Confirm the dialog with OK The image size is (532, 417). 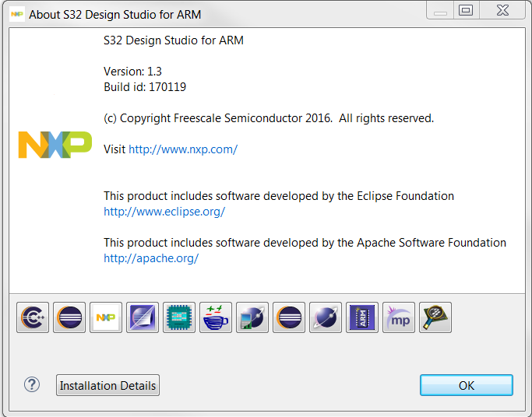coord(467,385)
